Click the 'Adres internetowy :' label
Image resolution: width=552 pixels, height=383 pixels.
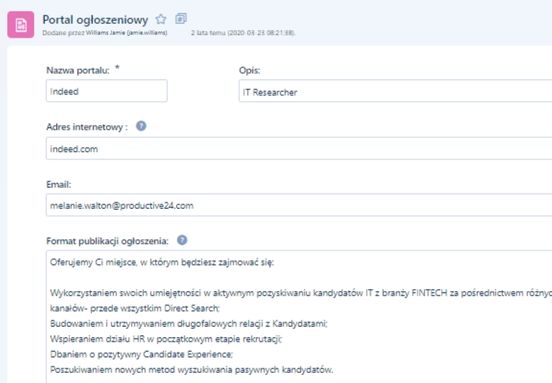(87, 127)
